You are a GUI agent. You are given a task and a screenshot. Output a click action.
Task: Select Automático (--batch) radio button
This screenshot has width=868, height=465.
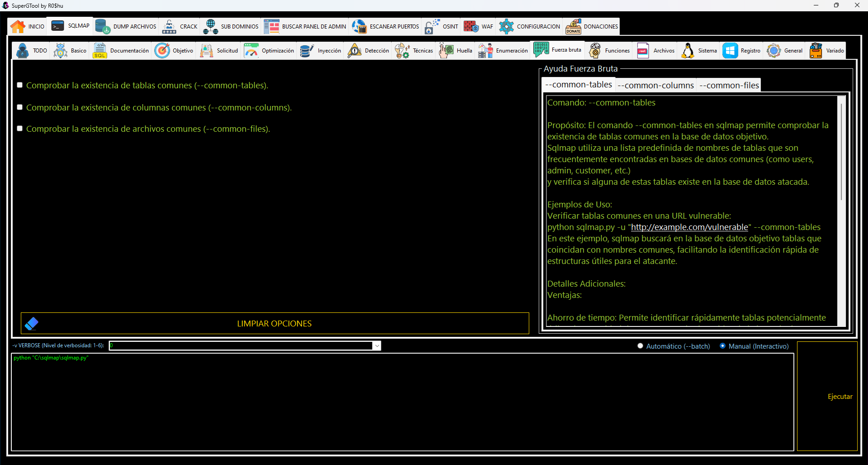(x=640, y=346)
